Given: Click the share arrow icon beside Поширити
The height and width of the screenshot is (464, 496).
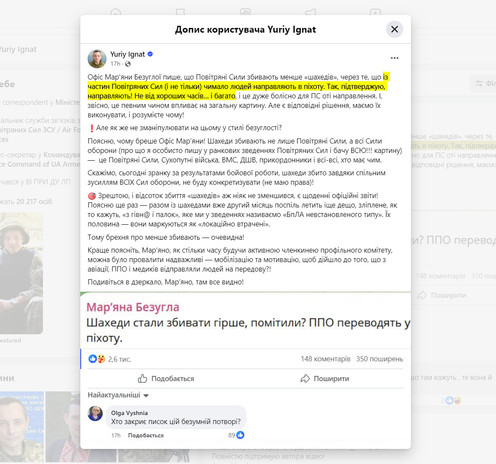Looking at the screenshot, I should (305, 378).
